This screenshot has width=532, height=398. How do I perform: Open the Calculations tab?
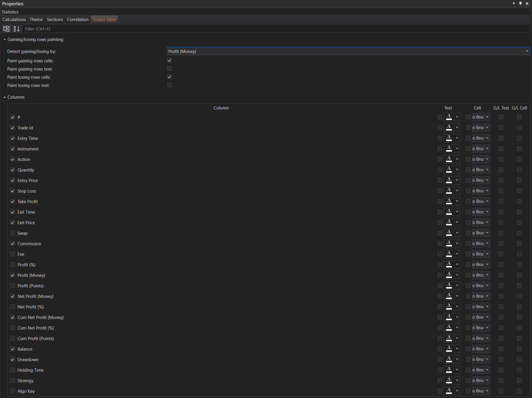tap(14, 20)
